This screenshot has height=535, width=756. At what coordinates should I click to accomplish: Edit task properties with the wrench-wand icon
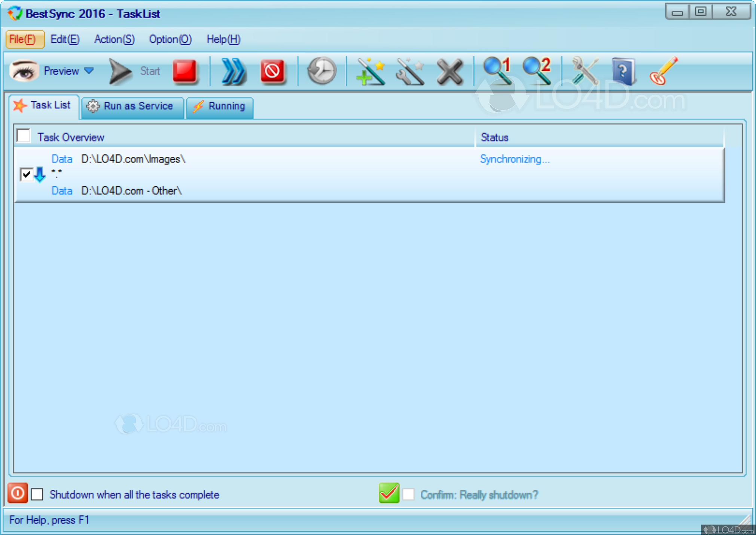[409, 71]
